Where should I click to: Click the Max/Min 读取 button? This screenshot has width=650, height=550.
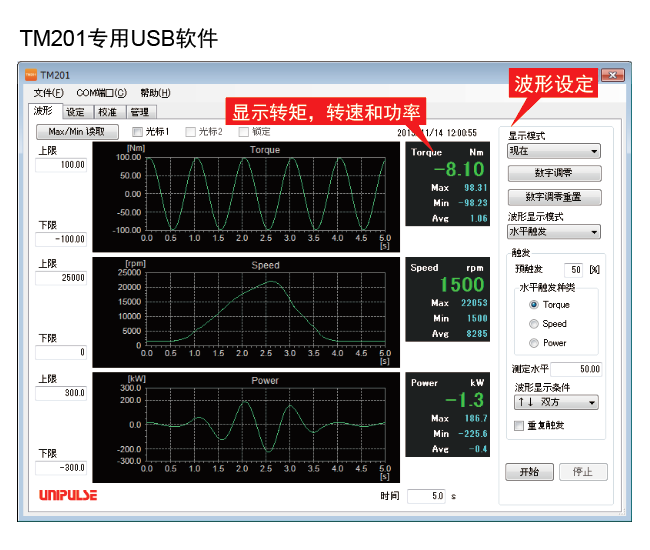pos(77,132)
